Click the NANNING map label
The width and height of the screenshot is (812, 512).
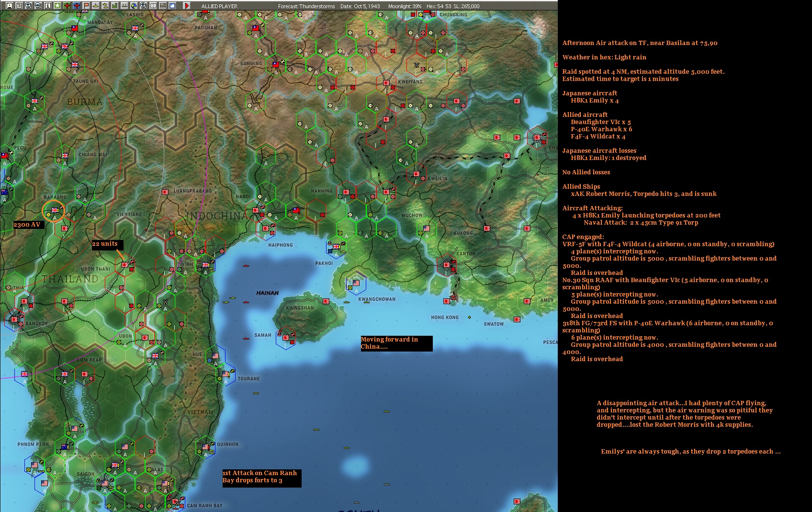pos(322,191)
